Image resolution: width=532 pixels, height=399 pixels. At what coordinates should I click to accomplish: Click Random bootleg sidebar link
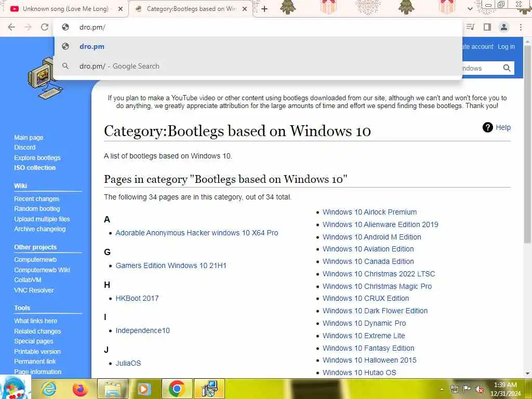tap(37, 209)
